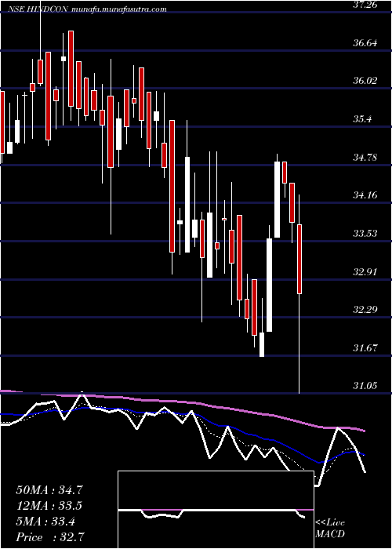Click the 33.53 price axis label
Screen dimensions: 392x549
366,233
